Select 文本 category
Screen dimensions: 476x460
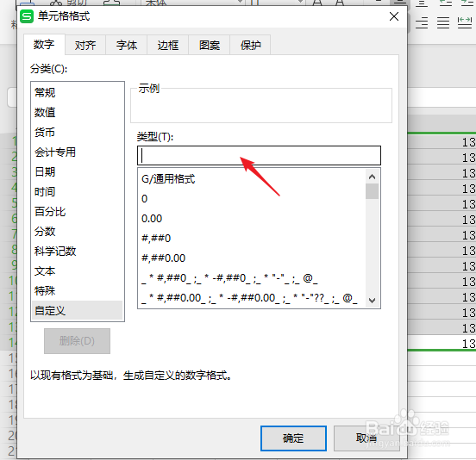click(x=77, y=271)
